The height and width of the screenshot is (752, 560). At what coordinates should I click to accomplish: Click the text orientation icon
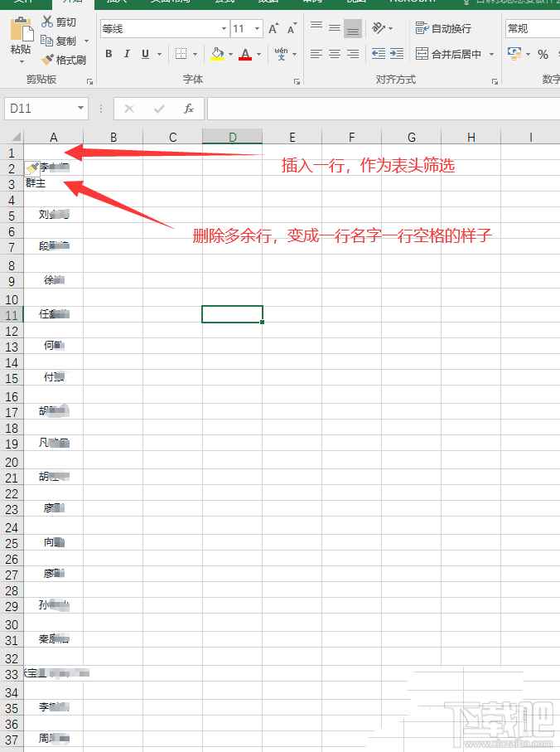point(379,28)
